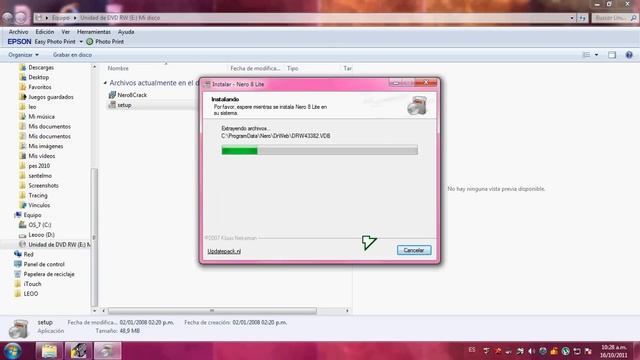This screenshot has height=360, width=640.
Task: Open Mi música folder icon
Action: pyautogui.click(x=23, y=116)
